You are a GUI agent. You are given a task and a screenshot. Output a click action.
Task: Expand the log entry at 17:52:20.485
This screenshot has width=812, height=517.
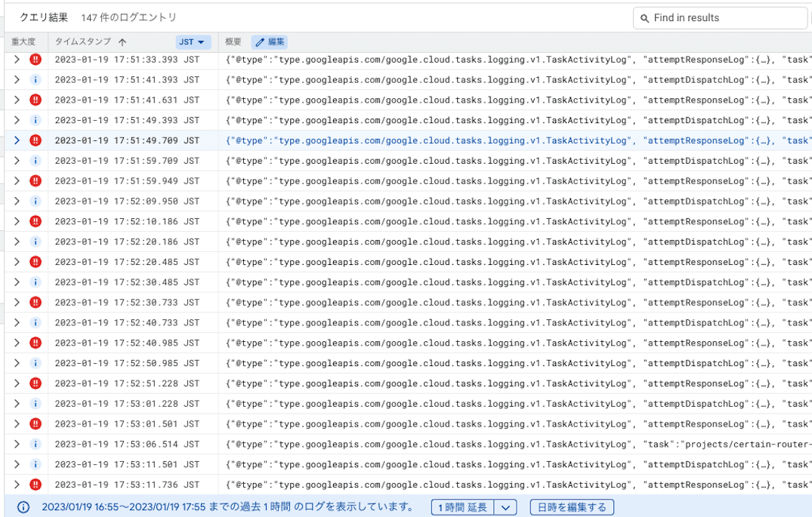17,262
